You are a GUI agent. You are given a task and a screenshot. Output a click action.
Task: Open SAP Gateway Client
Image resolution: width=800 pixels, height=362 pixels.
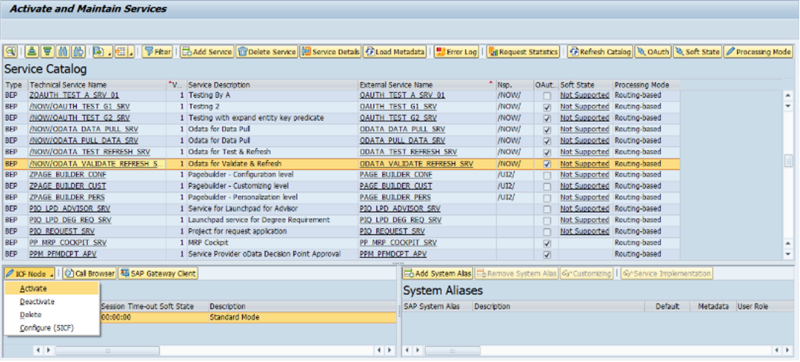pos(158,274)
